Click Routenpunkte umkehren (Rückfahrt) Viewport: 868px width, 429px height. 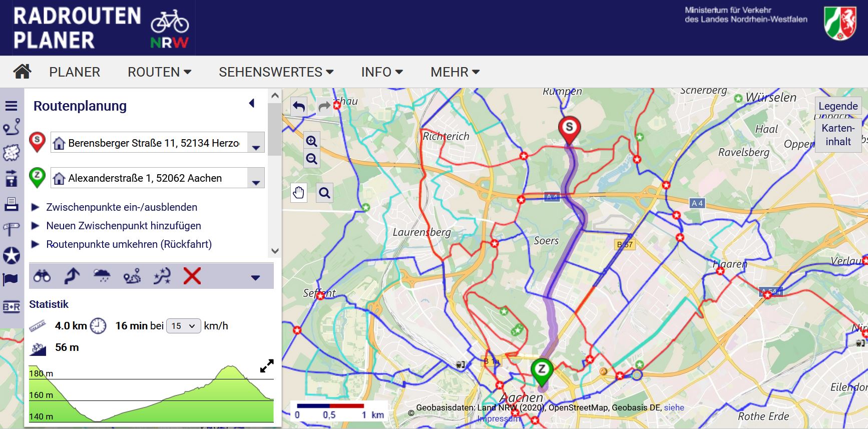click(x=129, y=244)
